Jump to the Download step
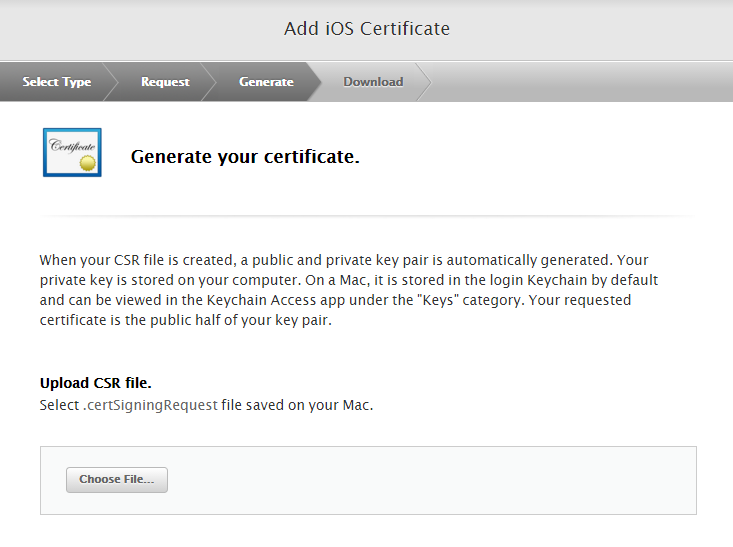This screenshot has height=547, width=733. 373,82
